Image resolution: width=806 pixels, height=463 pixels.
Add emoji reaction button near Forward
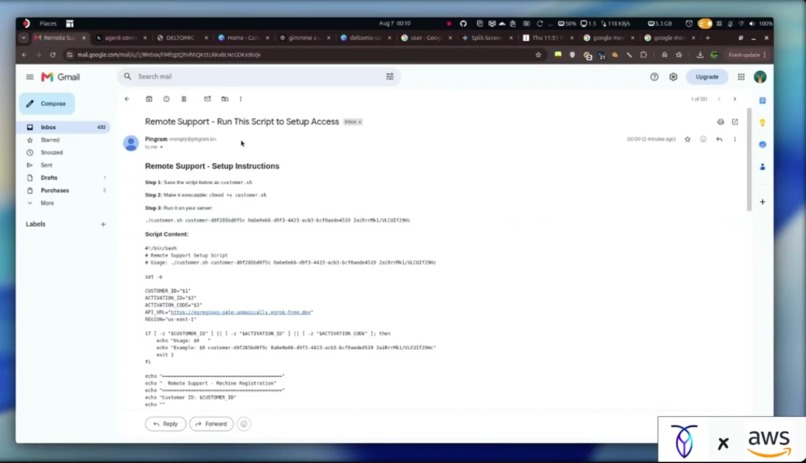coord(244,424)
